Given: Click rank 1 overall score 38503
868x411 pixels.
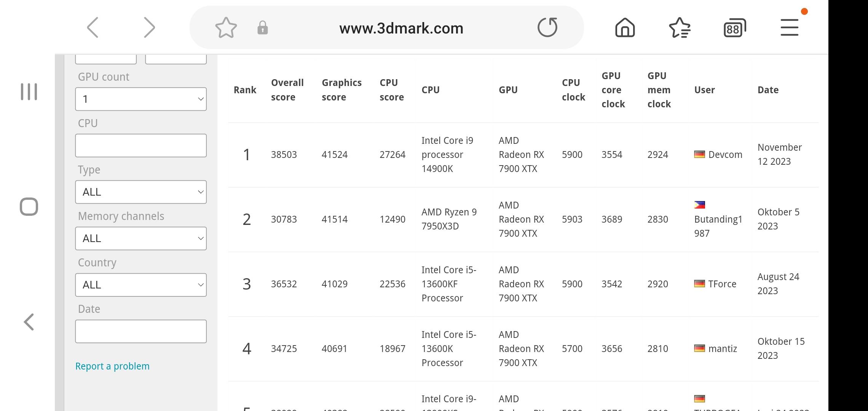Looking at the screenshot, I should coord(283,155).
